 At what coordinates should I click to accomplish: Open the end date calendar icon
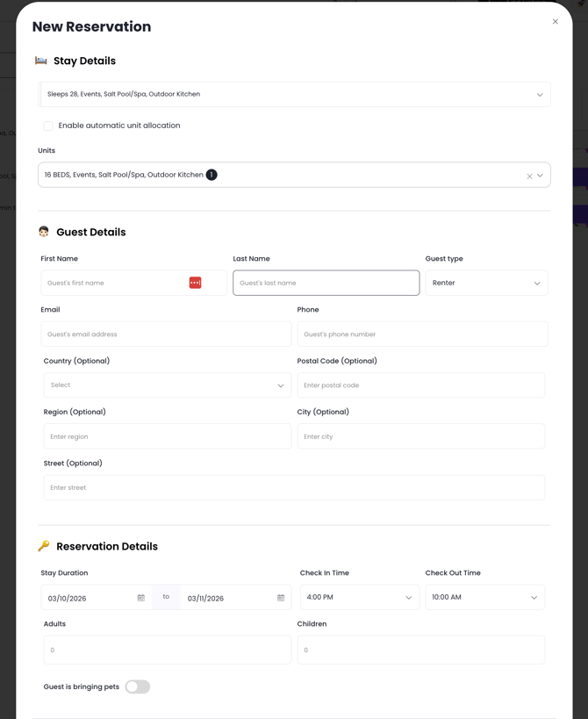click(x=281, y=598)
